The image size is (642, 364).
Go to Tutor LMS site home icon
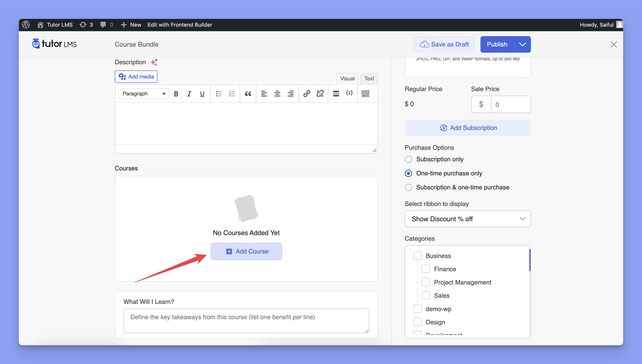(40, 25)
